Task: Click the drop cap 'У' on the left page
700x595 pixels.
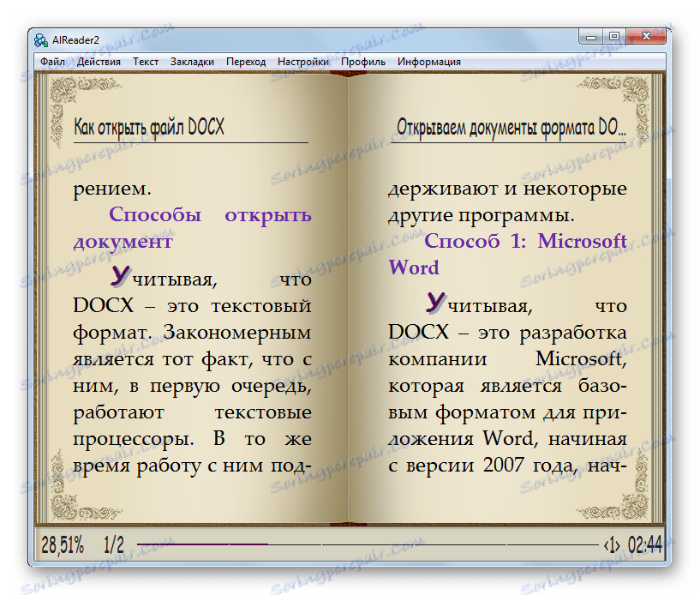Action: pyautogui.click(x=120, y=275)
